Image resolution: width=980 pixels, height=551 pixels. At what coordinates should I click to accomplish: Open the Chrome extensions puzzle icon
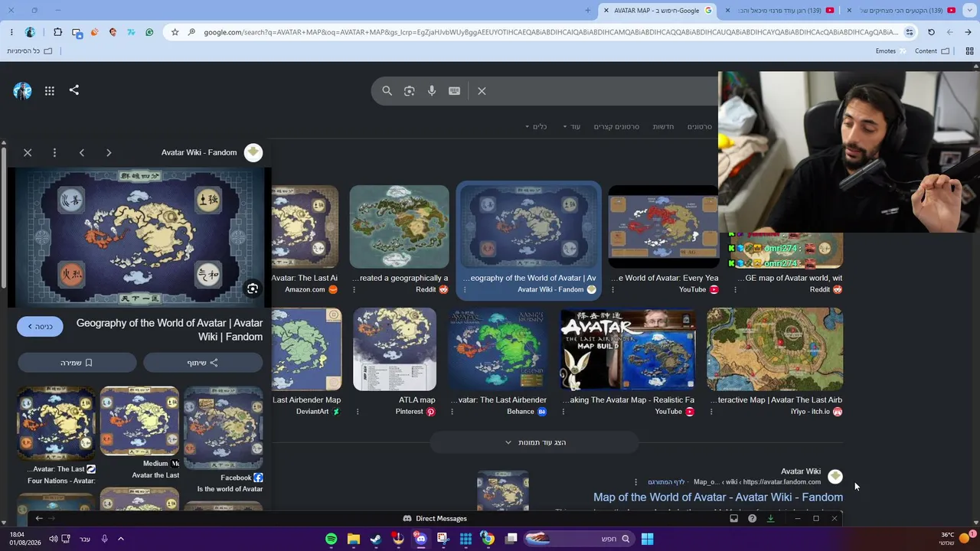[58, 32]
